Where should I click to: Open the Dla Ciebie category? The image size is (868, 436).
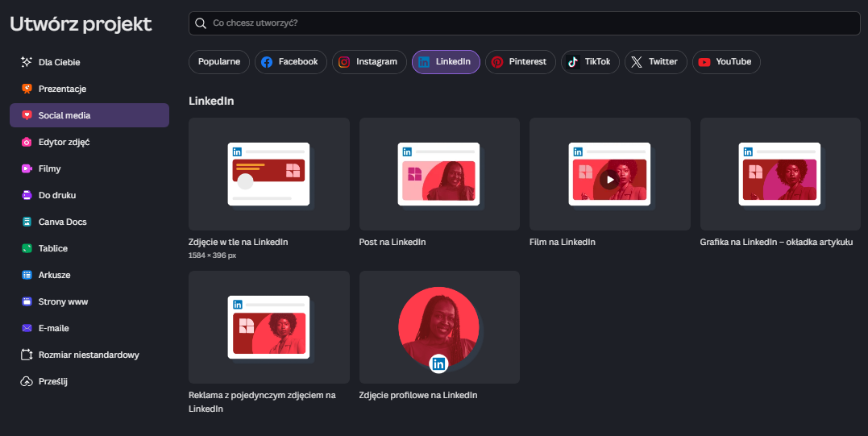coord(89,62)
